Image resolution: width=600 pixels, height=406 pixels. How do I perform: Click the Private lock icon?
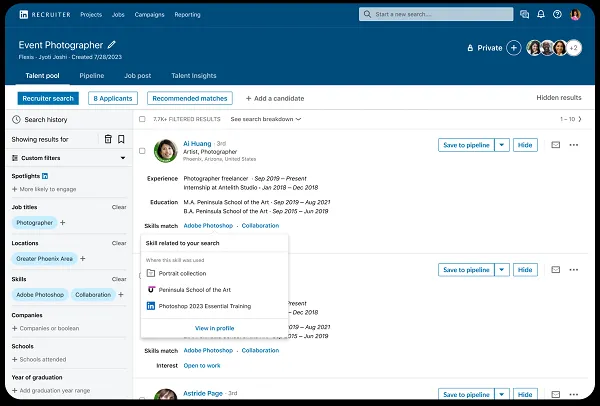(x=470, y=48)
